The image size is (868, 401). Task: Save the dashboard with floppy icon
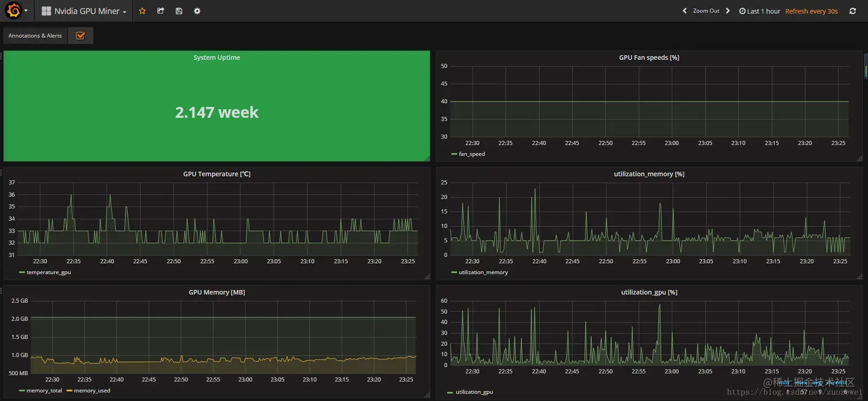click(x=179, y=11)
